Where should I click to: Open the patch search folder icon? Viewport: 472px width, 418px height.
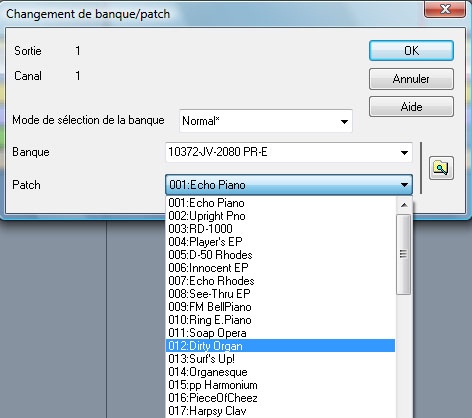pyautogui.click(x=441, y=168)
